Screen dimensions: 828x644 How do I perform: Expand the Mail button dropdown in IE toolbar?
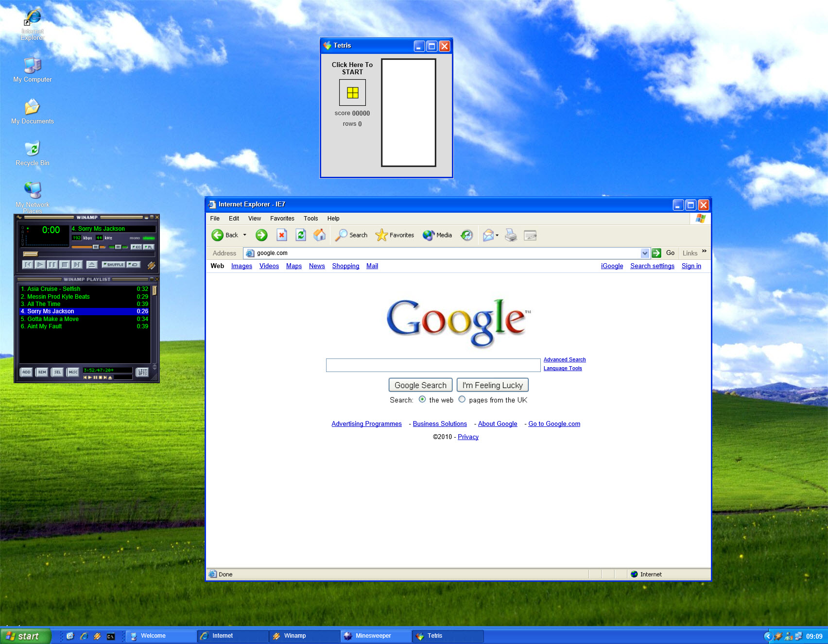pyautogui.click(x=497, y=236)
